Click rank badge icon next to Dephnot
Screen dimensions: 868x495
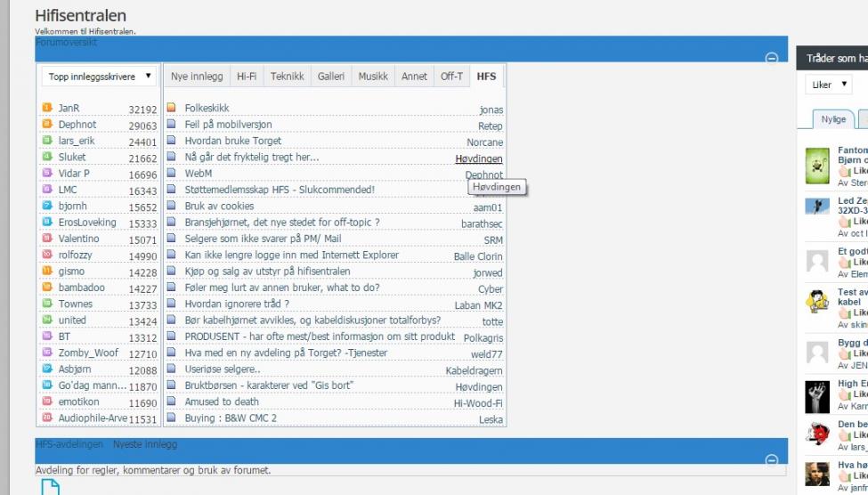point(47,124)
